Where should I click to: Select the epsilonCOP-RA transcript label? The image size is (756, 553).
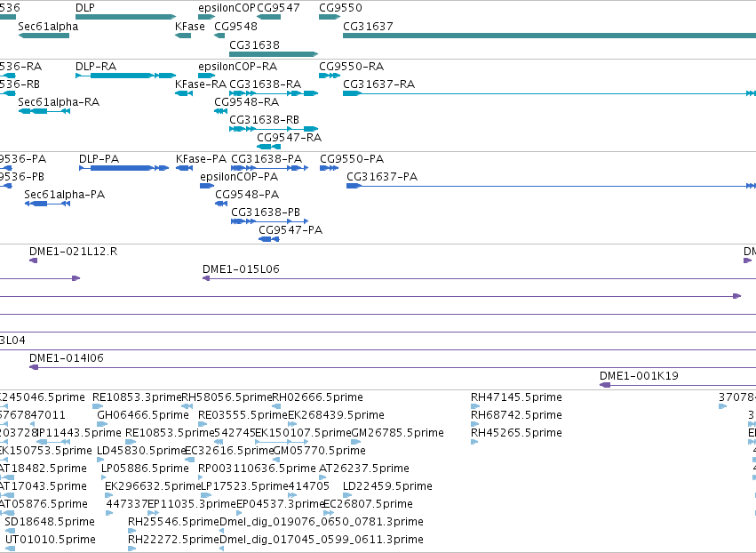238,67
